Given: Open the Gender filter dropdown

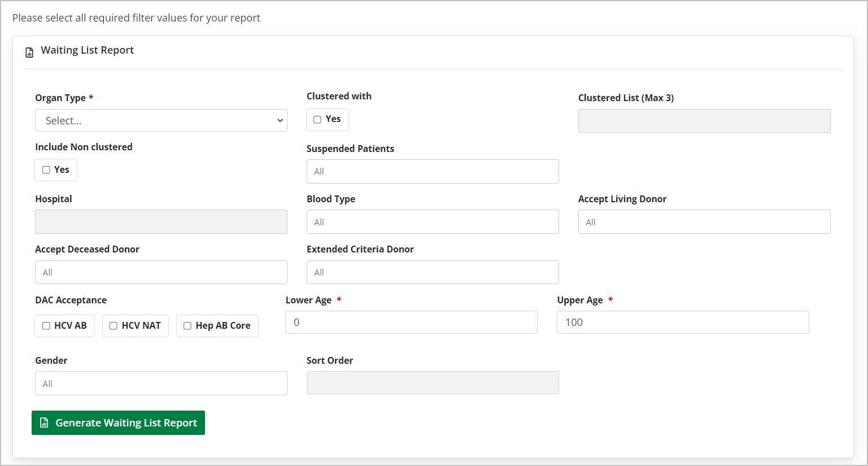Looking at the screenshot, I should coord(161,383).
